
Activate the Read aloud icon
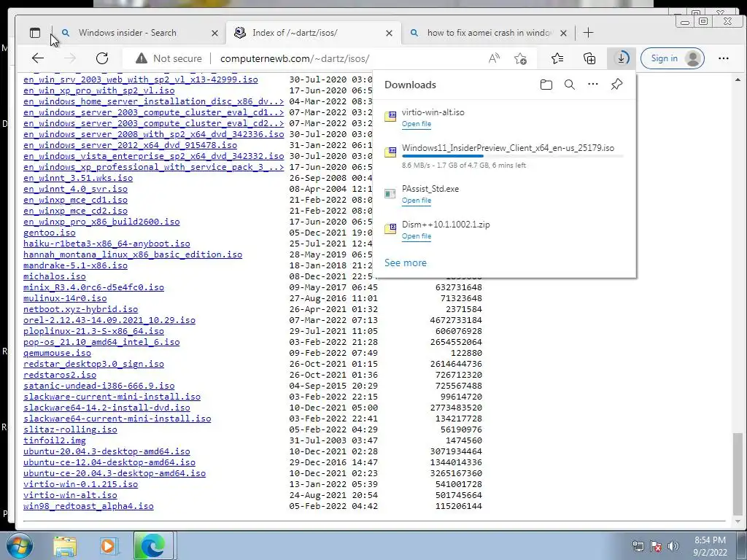(494, 58)
